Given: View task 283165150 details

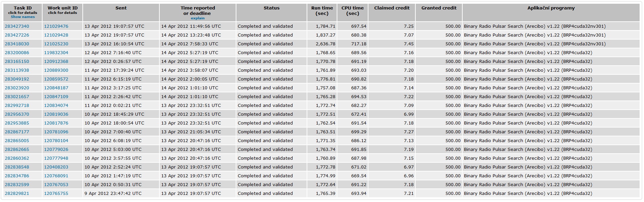Looking at the screenshot, I should pyautogui.click(x=17, y=62).
